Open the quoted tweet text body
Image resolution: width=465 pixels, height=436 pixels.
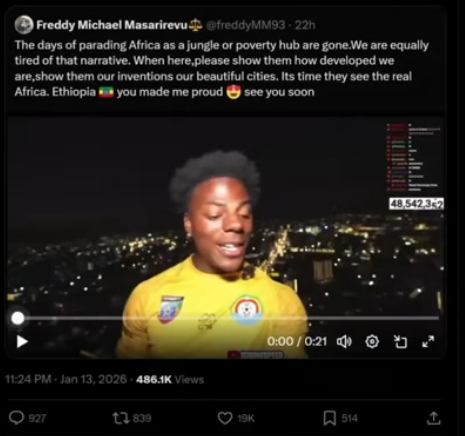point(221,68)
